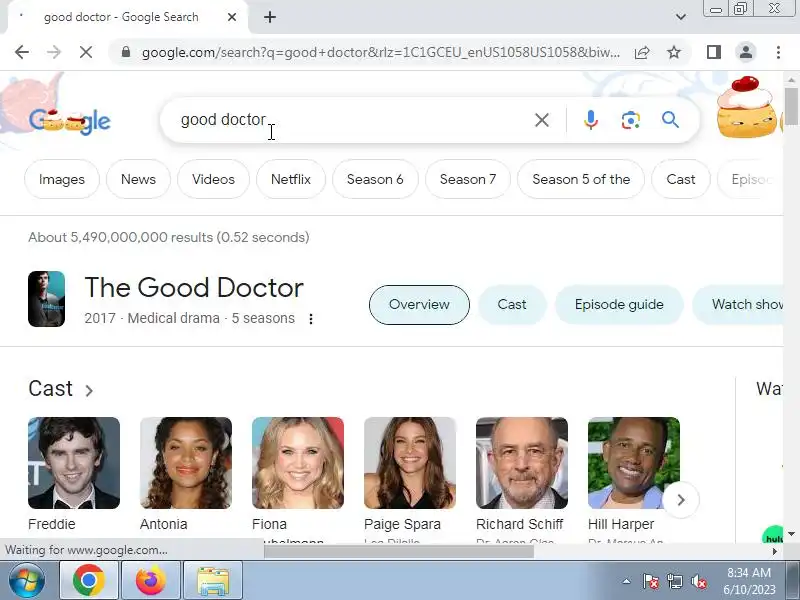The image size is (800, 600).
Task: View site information lock icon
Action: pyautogui.click(x=126, y=52)
